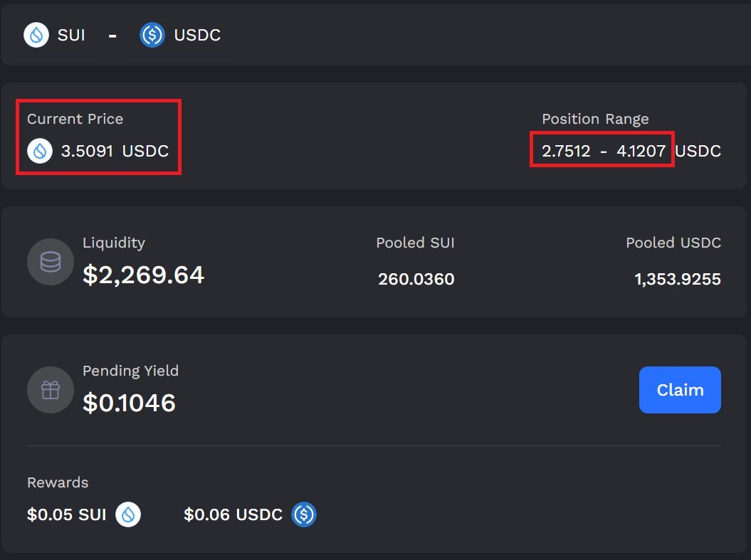Click the 2.7512 lower range value

566,152
